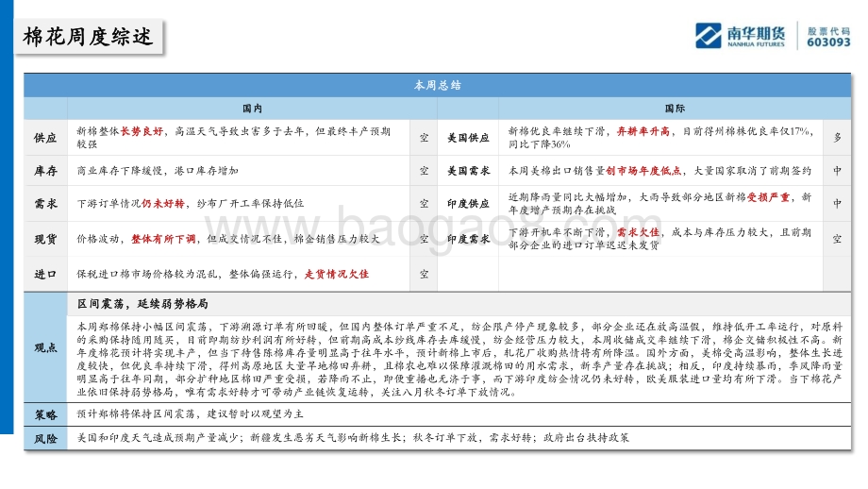Click the 美国供应 label
The width and height of the screenshot is (868, 489).
point(468,138)
